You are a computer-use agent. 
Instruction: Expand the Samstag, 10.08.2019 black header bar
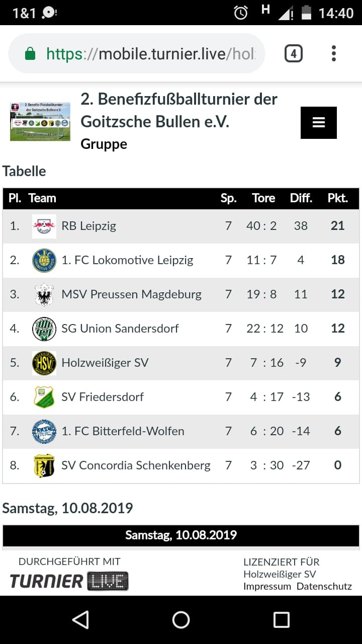pyautogui.click(x=181, y=535)
